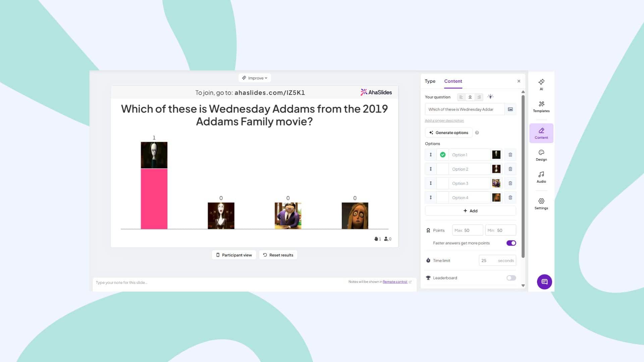Viewport: 644px width, 362px height.
Task: Click the question text input field
Action: point(465,109)
